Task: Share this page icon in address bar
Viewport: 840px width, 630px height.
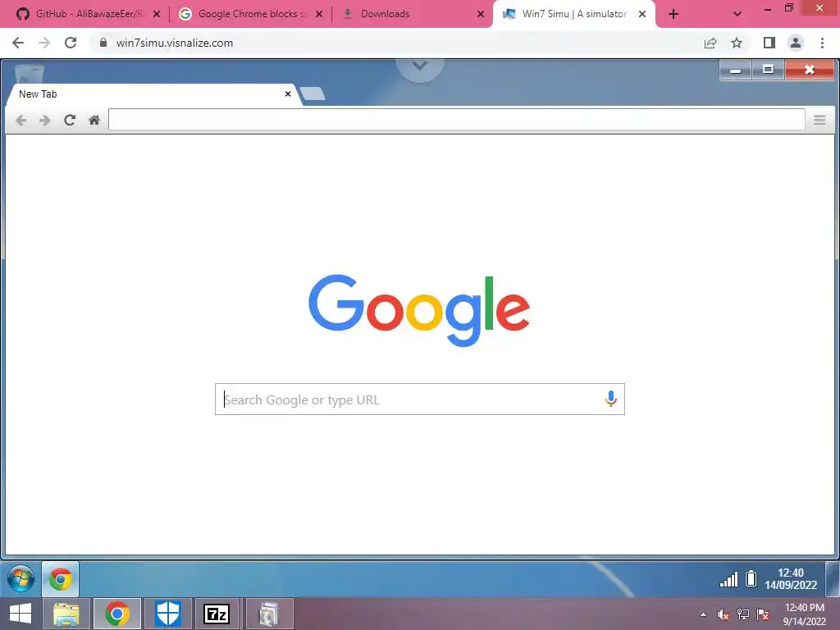Action: [x=710, y=43]
